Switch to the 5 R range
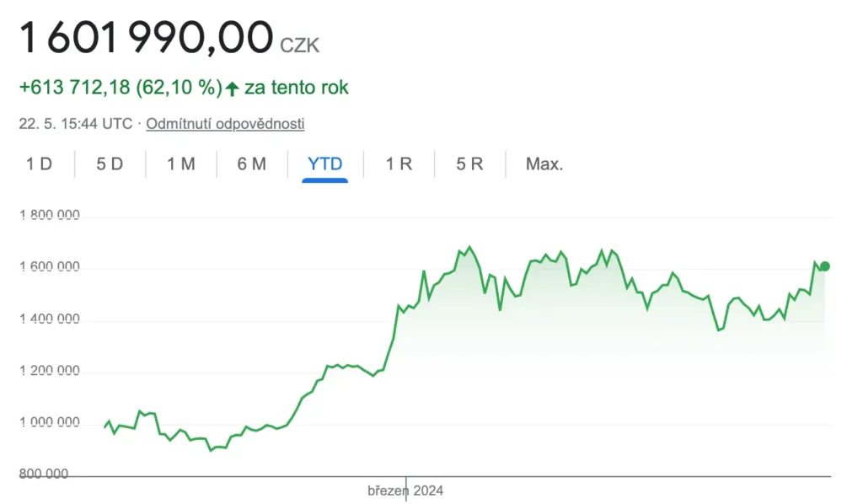The height and width of the screenshot is (504, 863). [469, 164]
